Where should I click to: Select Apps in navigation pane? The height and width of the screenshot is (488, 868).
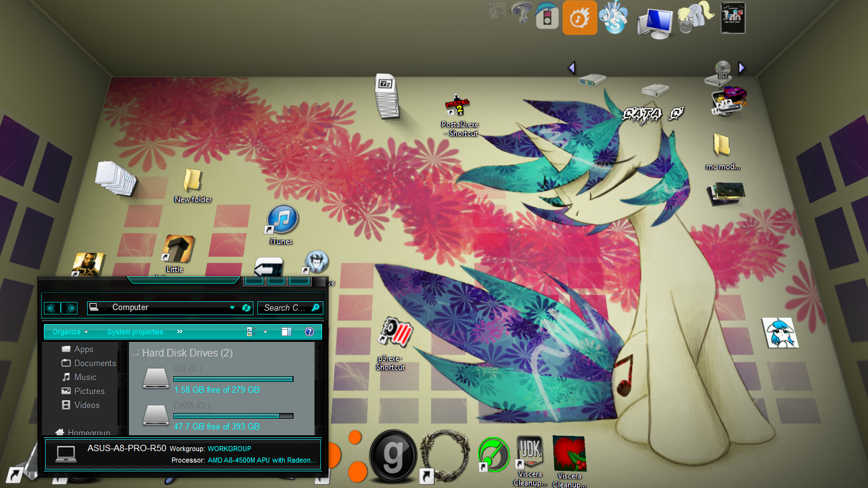tap(77, 349)
